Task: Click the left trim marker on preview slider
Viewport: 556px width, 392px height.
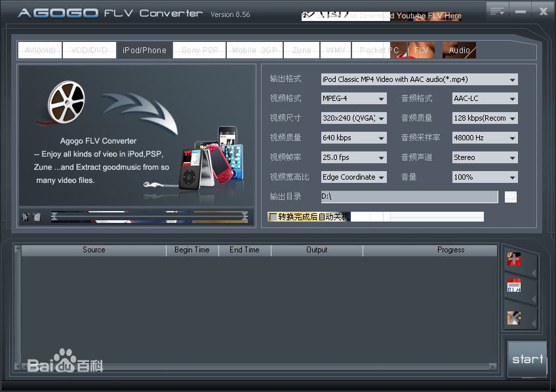Action: tap(54, 216)
